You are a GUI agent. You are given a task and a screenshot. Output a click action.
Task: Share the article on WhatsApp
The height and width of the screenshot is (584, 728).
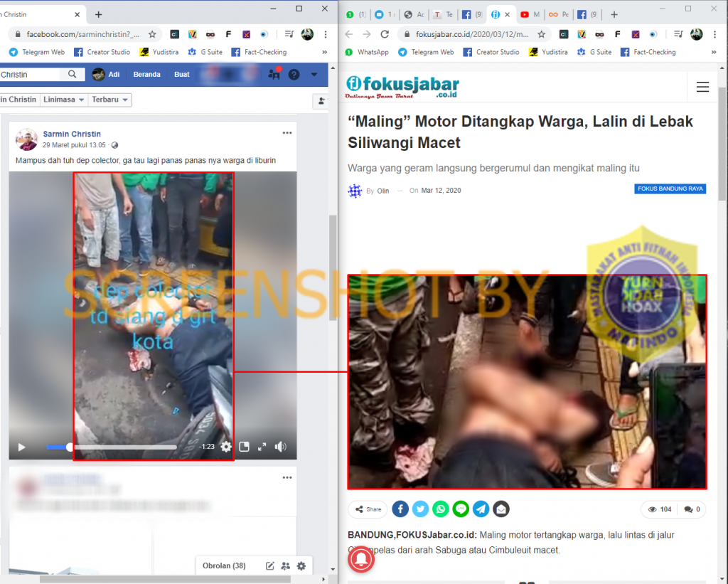(441, 509)
